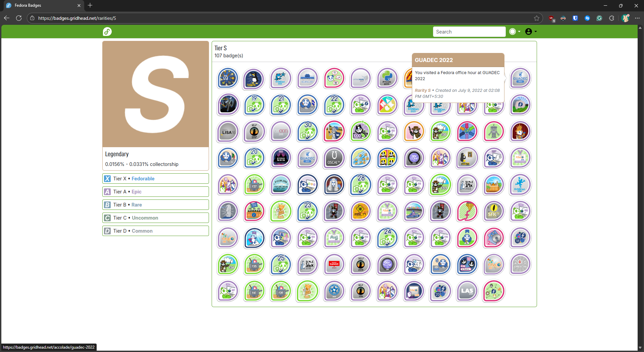Open the OSCAL badge
Screen dimensions: 644x352
pyautogui.click(x=334, y=158)
